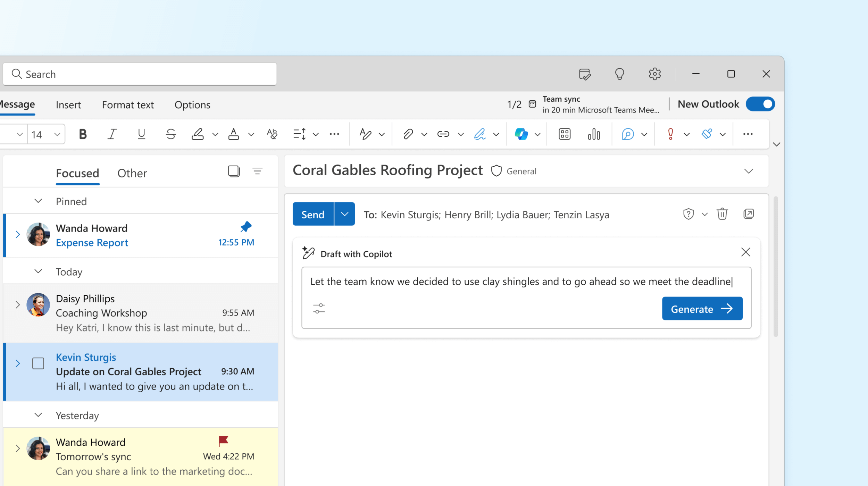868x486 pixels.
Task: Click the Attach file icon
Action: (406, 134)
